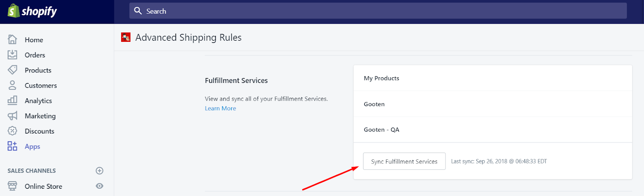Click the Shopify logo
This screenshot has height=196, width=644.
[x=32, y=11]
